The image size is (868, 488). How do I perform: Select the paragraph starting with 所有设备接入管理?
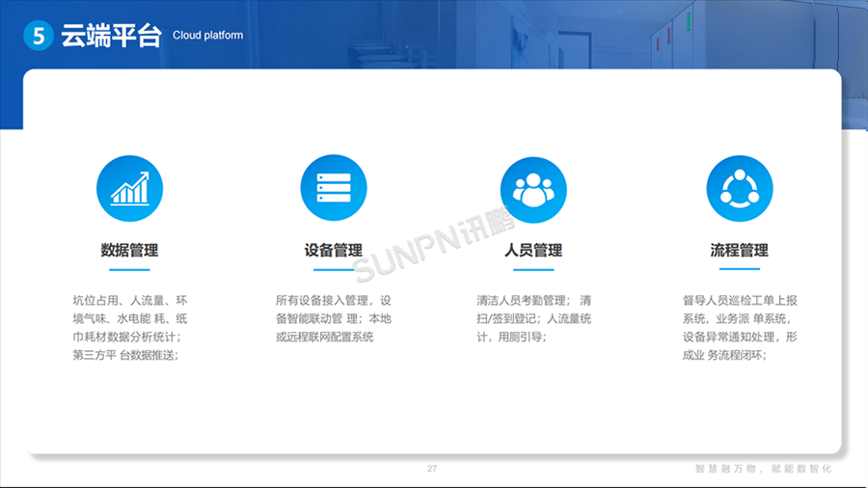(x=334, y=318)
